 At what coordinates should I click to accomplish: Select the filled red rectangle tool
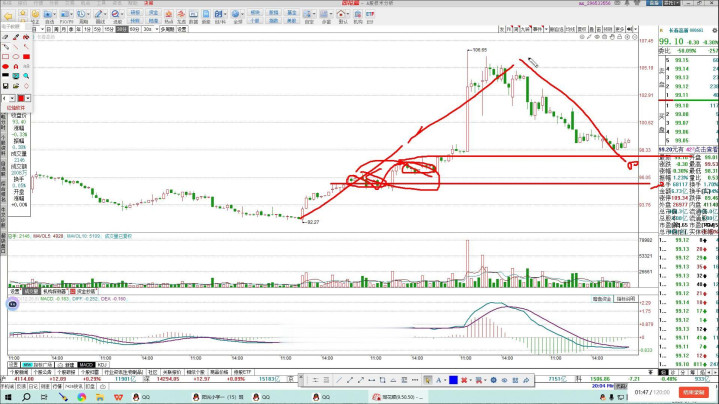[26, 57]
